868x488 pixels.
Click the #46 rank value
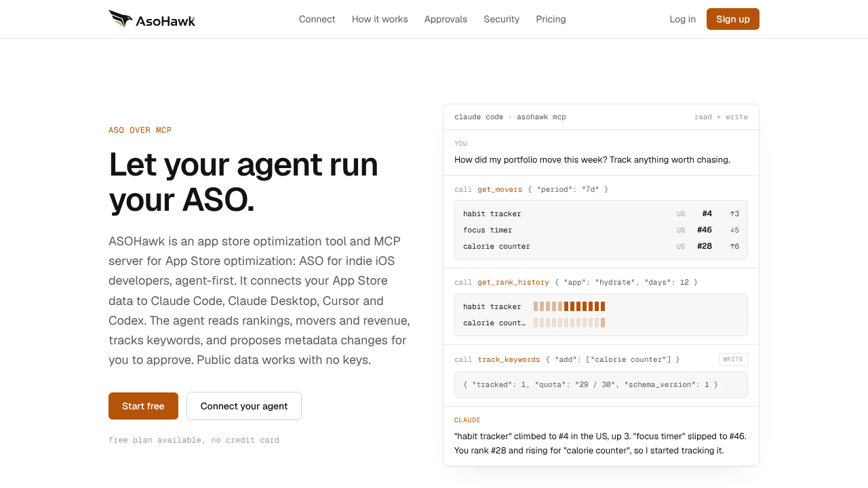tap(705, 230)
